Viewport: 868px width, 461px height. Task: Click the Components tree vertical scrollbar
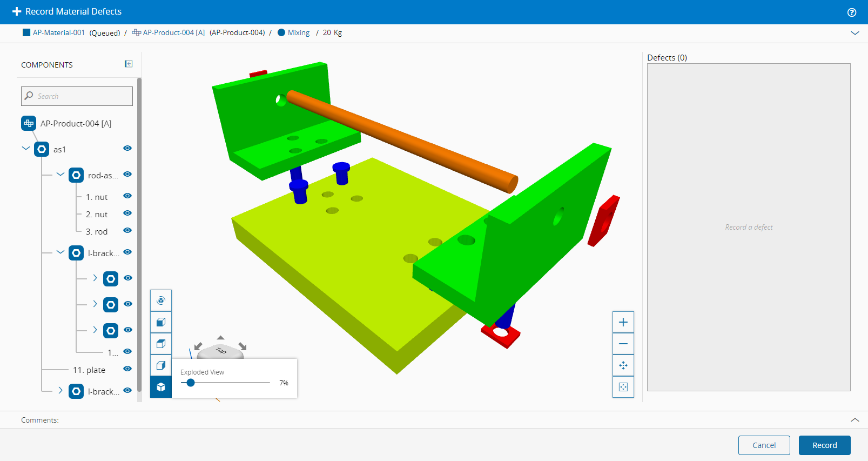[x=139, y=235]
